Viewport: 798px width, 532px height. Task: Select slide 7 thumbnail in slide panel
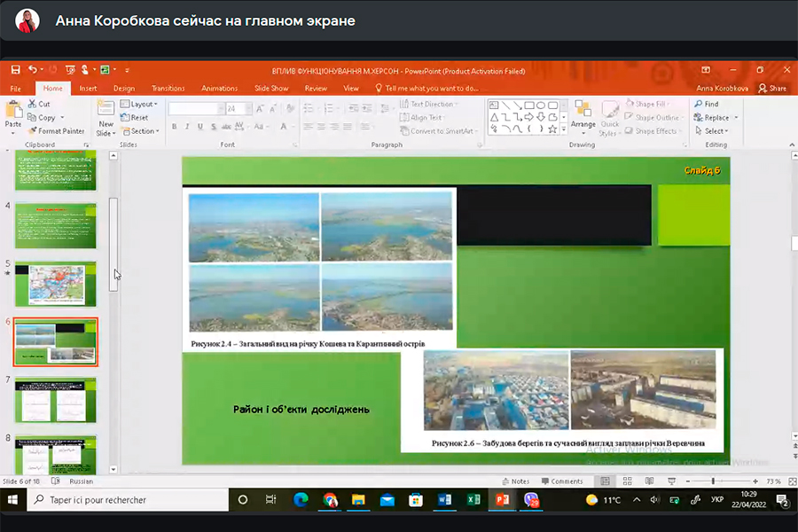click(x=55, y=399)
